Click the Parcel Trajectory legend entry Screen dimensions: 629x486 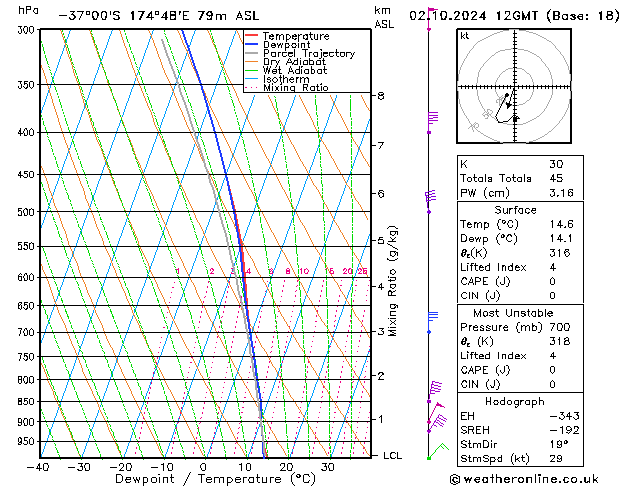pos(300,53)
